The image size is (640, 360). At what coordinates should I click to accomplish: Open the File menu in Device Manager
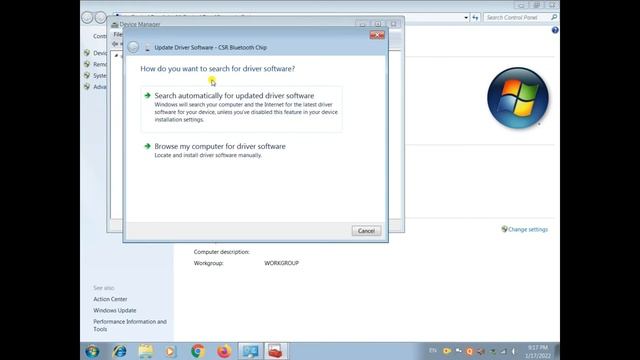click(118, 34)
